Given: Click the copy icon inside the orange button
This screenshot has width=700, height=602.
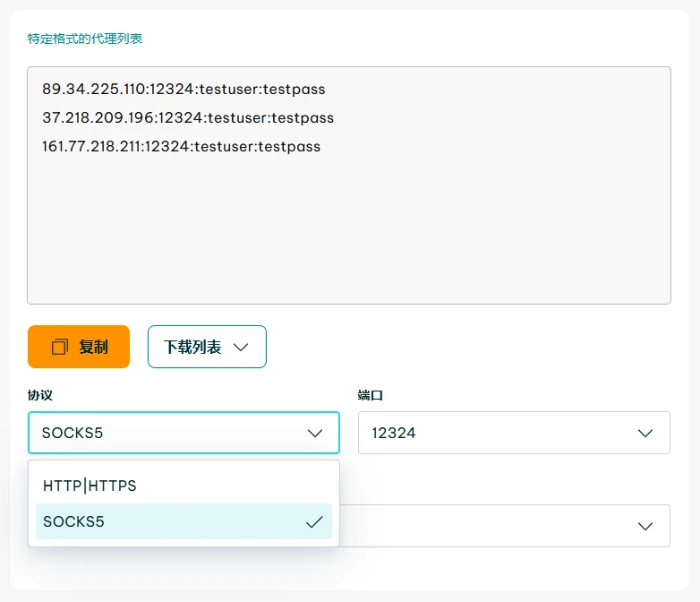Looking at the screenshot, I should click(x=60, y=347).
